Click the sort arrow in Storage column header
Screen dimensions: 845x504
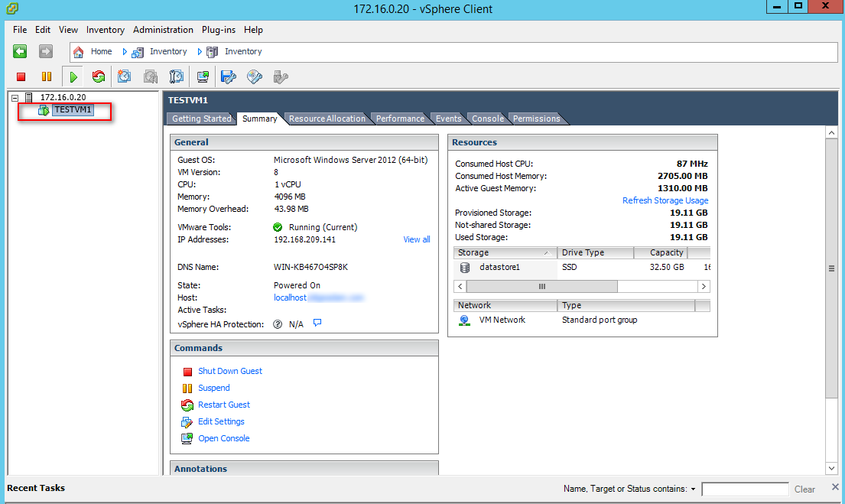[547, 253]
